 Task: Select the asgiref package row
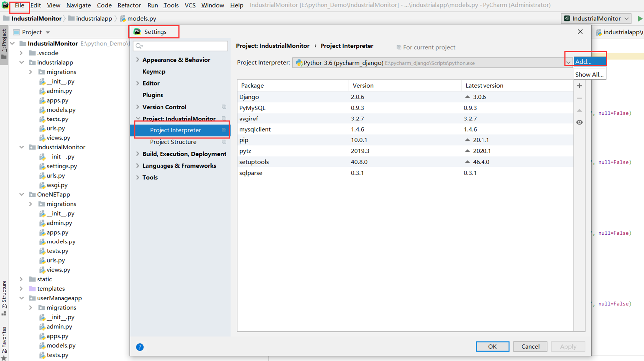(405, 119)
